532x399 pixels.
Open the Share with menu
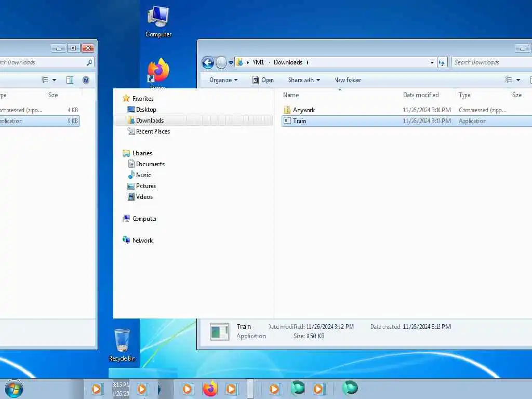304,80
